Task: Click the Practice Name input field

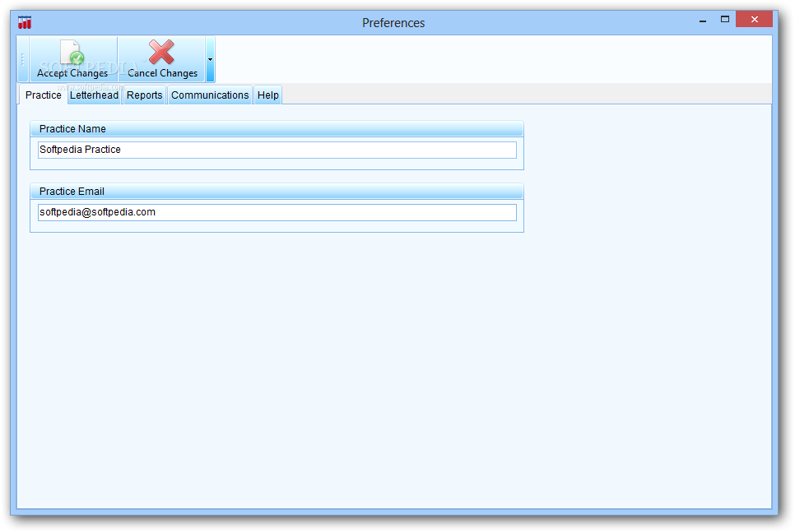Action: tap(277, 150)
